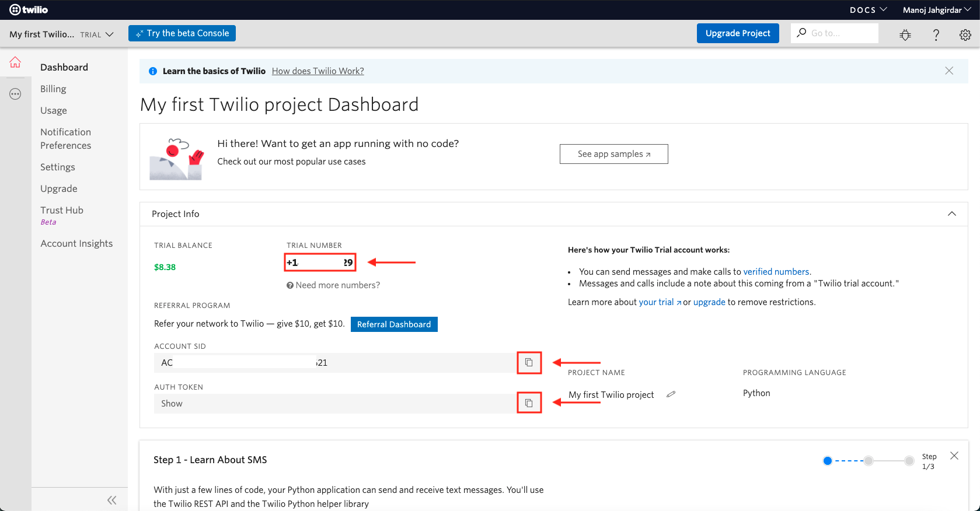This screenshot has height=511, width=980.
Task: Collapse the sidebar with double chevron
Action: [112, 500]
